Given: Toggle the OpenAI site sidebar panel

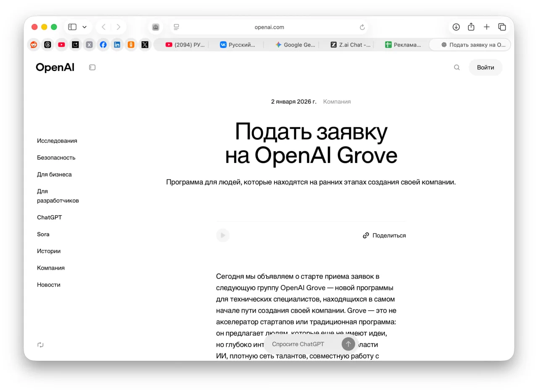Looking at the screenshot, I should [92, 67].
